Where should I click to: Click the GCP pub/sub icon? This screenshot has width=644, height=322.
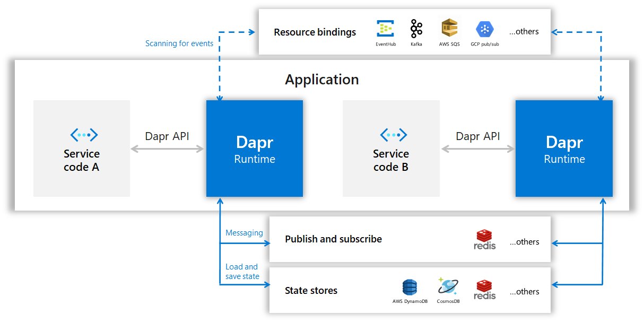[x=484, y=28]
